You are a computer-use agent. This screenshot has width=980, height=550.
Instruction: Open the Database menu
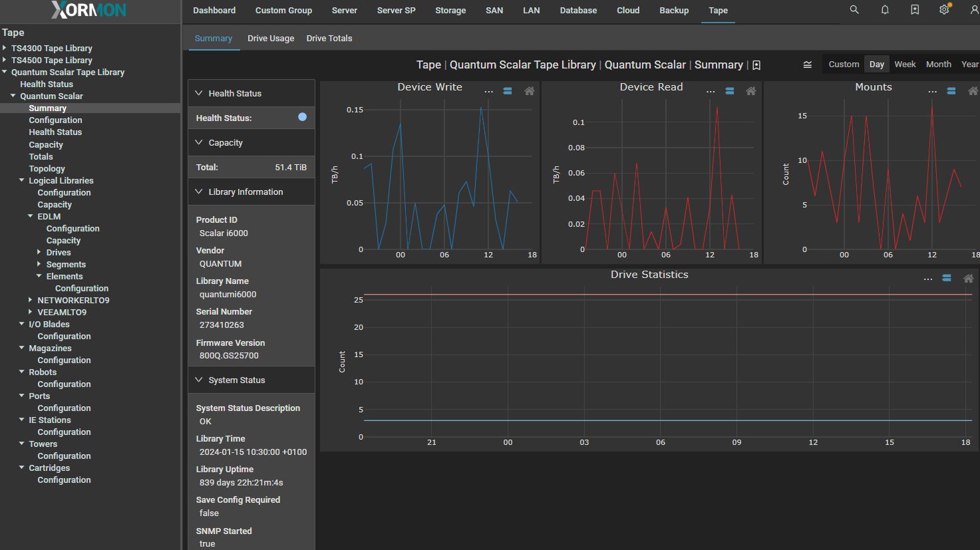[578, 11]
